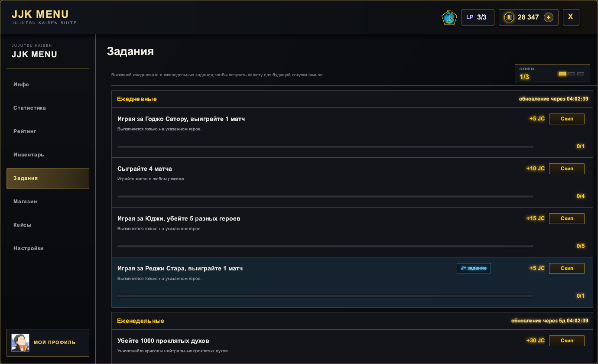Select the Задания menu item
Image resolution: width=598 pixels, height=364 pixels.
(48, 178)
